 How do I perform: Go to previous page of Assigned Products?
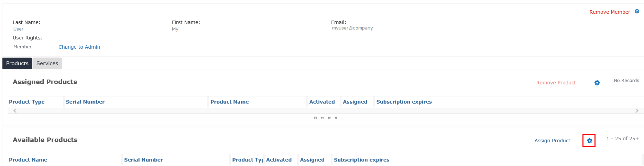[x=322, y=118]
